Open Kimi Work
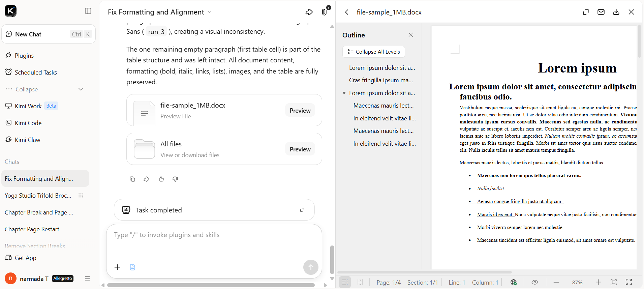 tap(32, 106)
